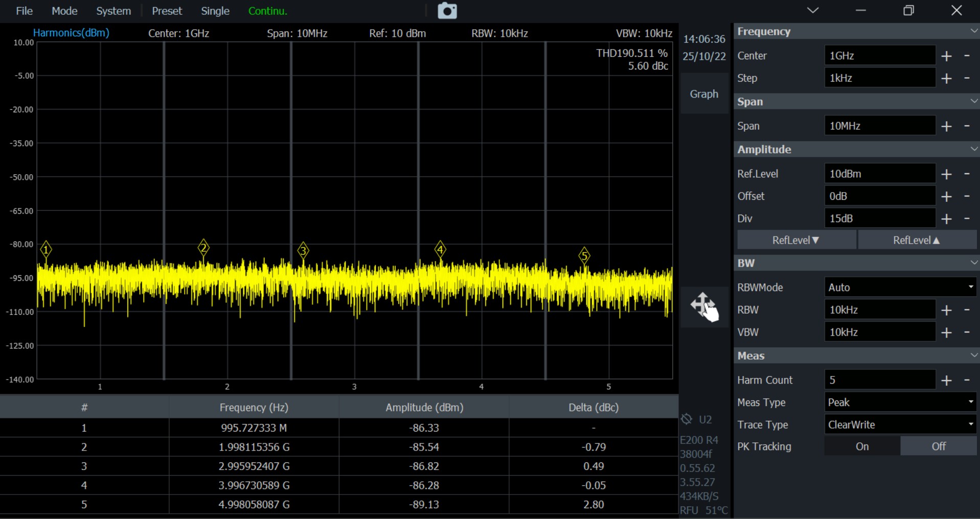Click the pan/move graph cursor icon

tap(704, 306)
